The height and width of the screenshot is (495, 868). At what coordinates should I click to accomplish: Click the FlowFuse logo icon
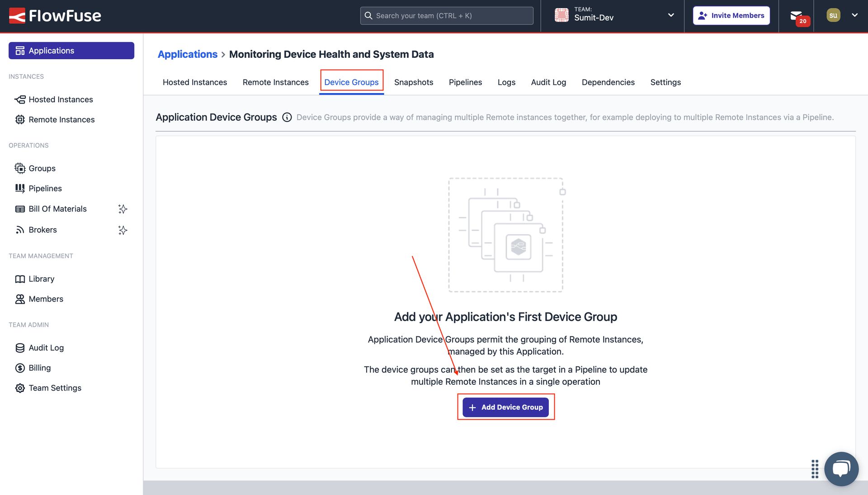[17, 15]
